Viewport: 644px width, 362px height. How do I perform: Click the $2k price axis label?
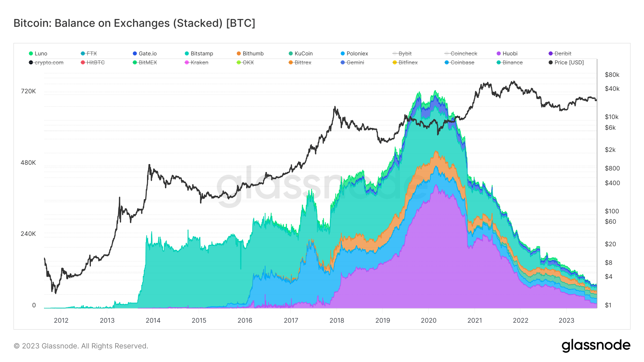pyautogui.click(x=610, y=150)
